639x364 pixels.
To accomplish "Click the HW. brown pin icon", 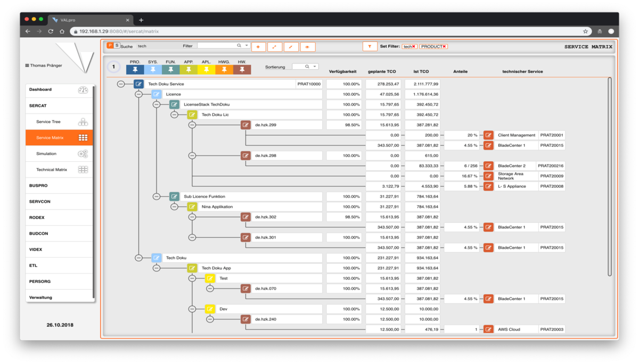I will (242, 70).
